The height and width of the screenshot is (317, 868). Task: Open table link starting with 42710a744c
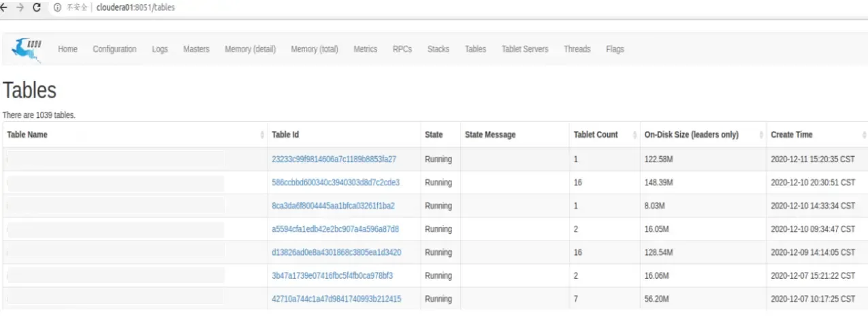coord(336,299)
